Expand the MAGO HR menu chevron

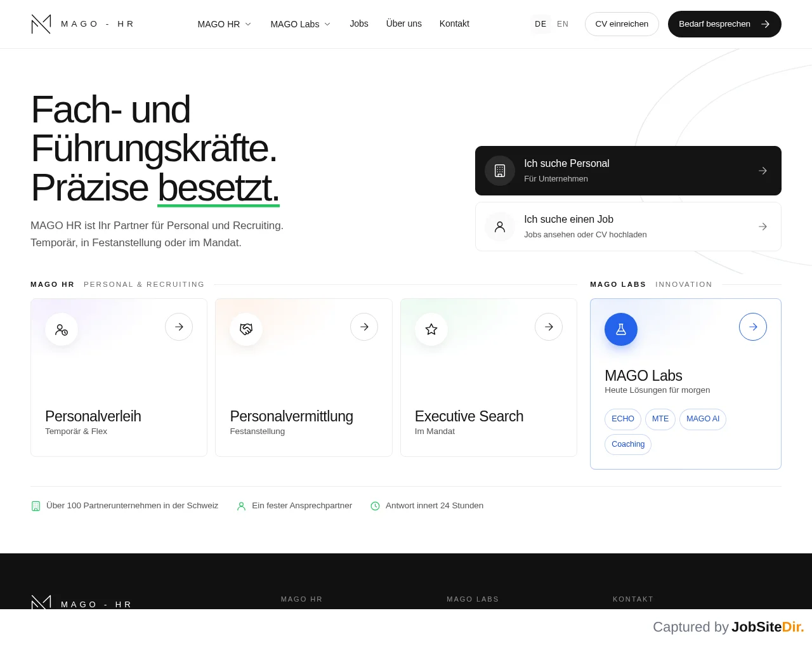(248, 24)
